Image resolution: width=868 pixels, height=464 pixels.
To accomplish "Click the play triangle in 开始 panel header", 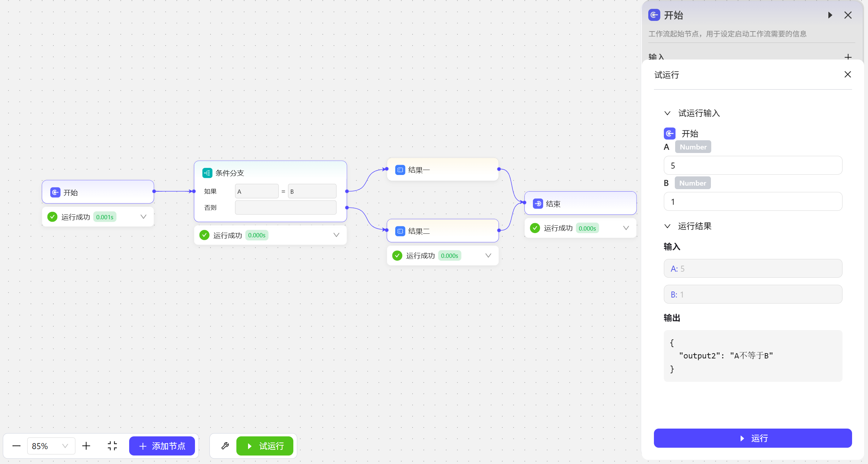I will pyautogui.click(x=830, y=15).
